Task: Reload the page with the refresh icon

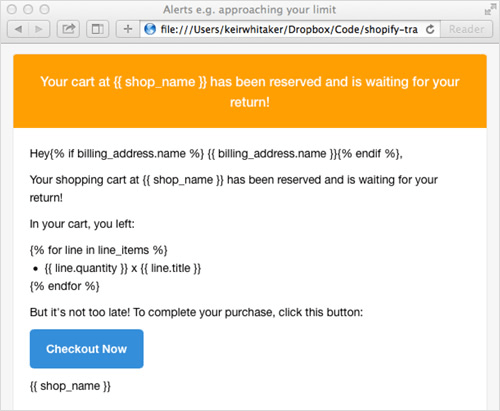Action: point(430,29)
